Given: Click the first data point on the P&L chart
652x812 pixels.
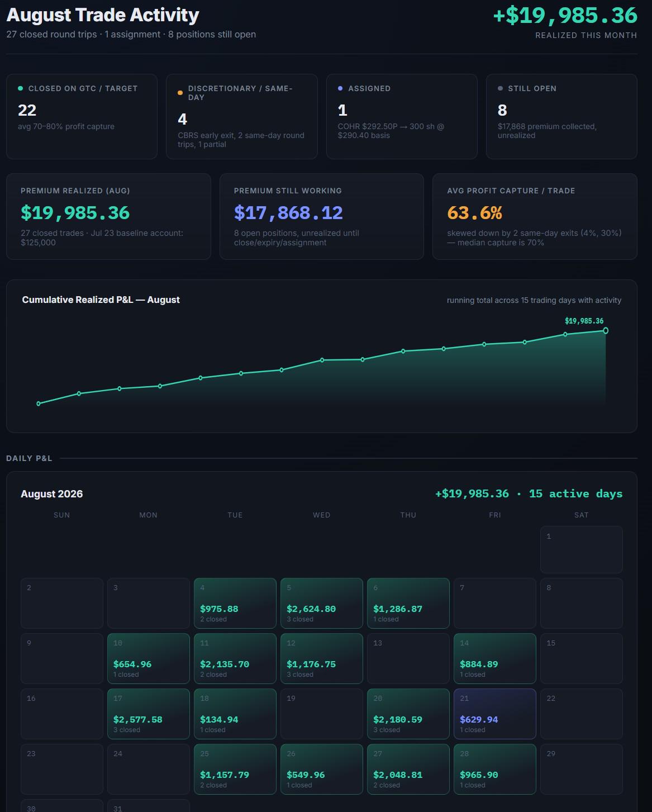Looking at the screenshot, I should pos(39,403).
